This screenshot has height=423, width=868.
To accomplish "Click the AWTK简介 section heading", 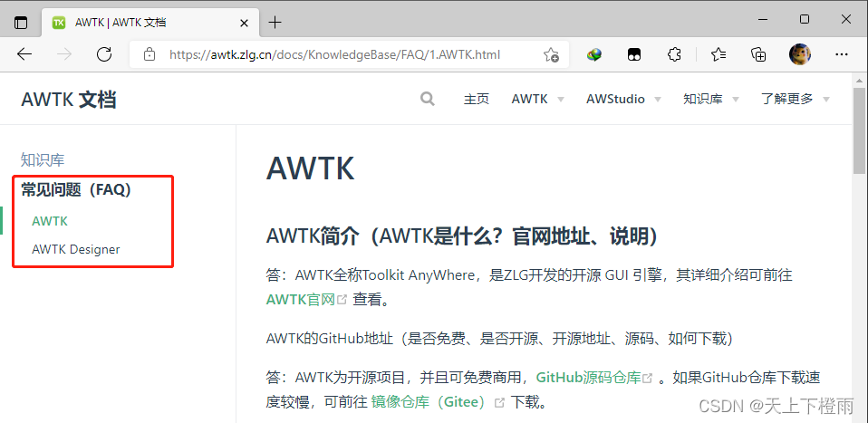I will (x=462, y=236).
